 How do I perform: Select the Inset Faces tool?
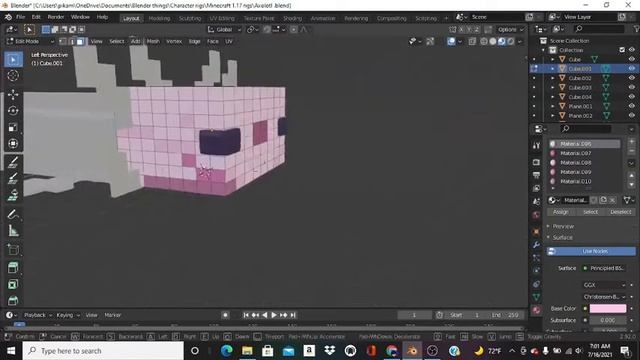point(13,284)
